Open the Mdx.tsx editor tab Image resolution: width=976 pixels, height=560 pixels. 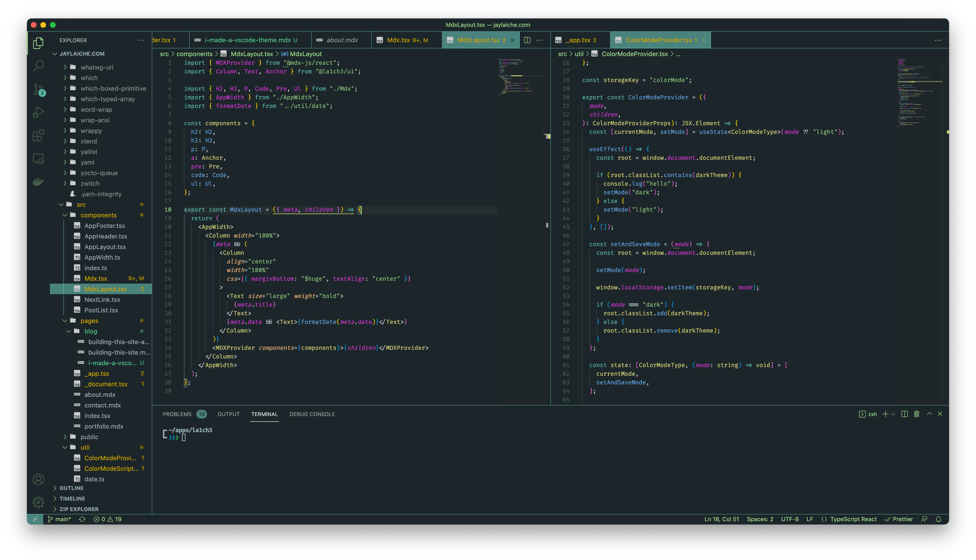coord(407,40)
